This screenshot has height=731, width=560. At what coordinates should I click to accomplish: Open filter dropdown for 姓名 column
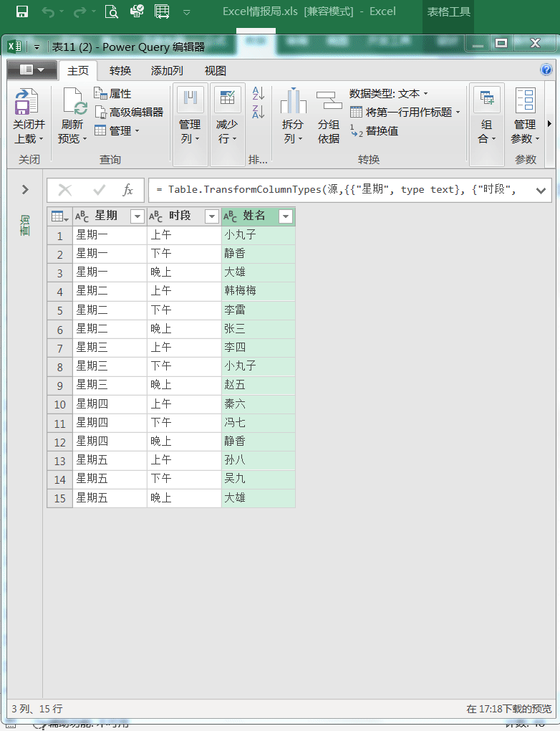click(285, 216)
